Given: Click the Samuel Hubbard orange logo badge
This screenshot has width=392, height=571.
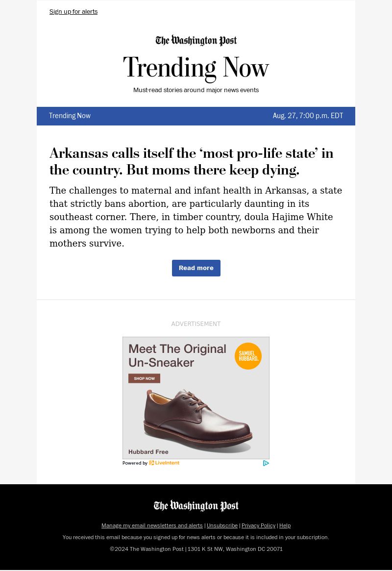Looking at the screenshot, I should coord(248,356).
